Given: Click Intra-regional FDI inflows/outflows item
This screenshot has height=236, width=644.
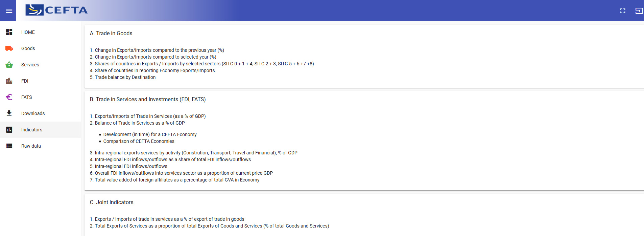Looking at the screenshot, I should coord(131,166).
